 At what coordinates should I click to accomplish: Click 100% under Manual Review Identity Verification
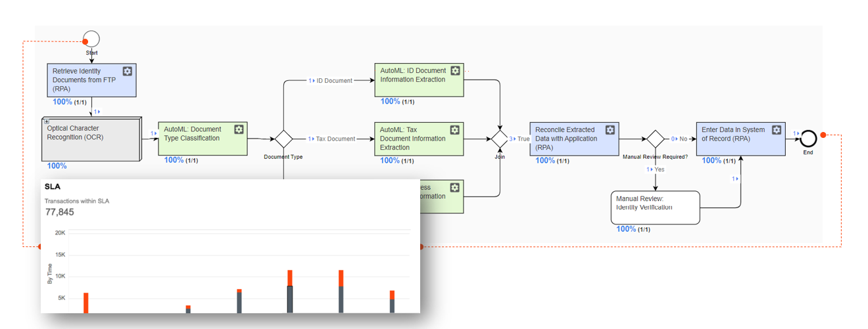626,229
